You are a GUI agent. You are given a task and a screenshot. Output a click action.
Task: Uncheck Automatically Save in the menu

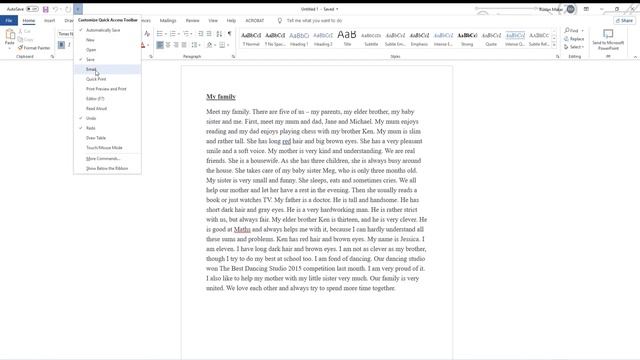107,30
